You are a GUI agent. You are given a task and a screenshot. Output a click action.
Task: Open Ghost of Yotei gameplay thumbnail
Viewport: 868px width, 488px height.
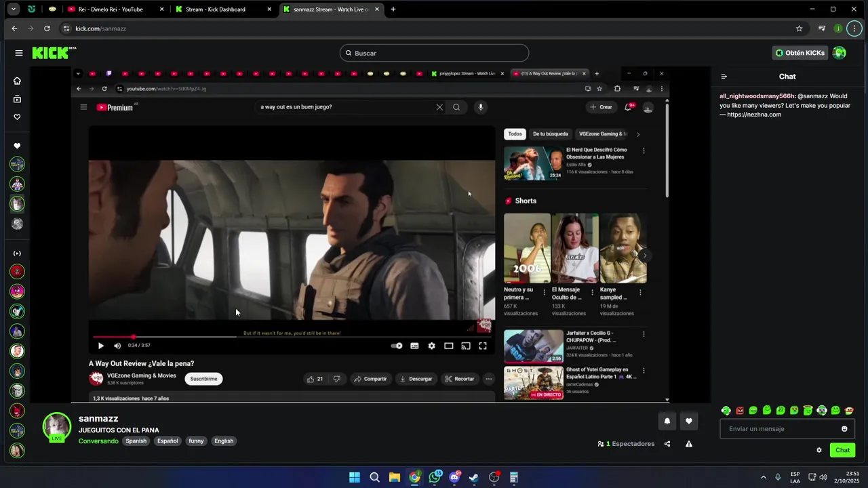click(x=533, y=383)
